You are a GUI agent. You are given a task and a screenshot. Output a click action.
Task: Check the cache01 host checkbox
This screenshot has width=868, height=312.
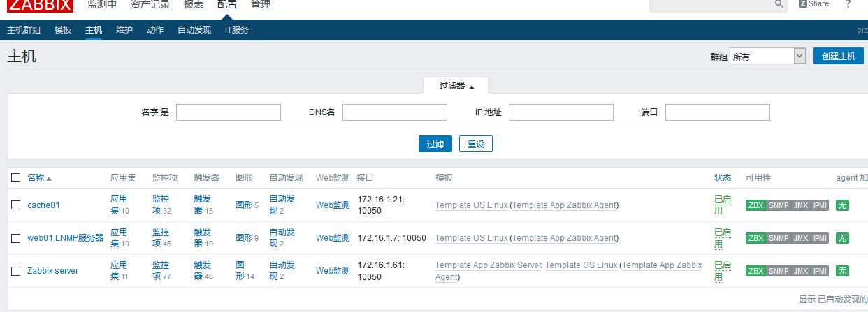point(16,205)
